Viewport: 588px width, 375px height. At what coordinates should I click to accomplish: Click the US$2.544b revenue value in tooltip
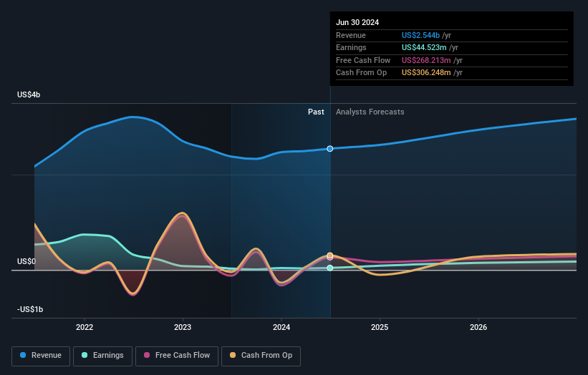click(x=420, y=35)
